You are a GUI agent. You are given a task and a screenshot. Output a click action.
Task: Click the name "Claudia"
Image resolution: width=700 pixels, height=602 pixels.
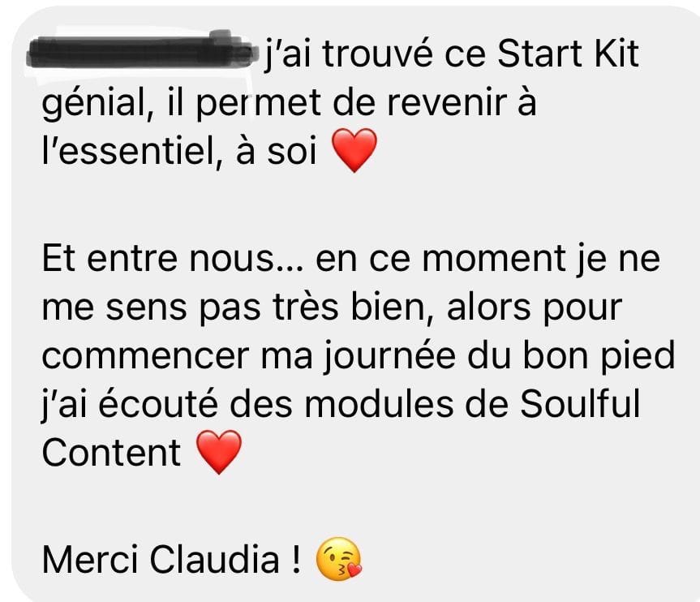click(214, 560)
